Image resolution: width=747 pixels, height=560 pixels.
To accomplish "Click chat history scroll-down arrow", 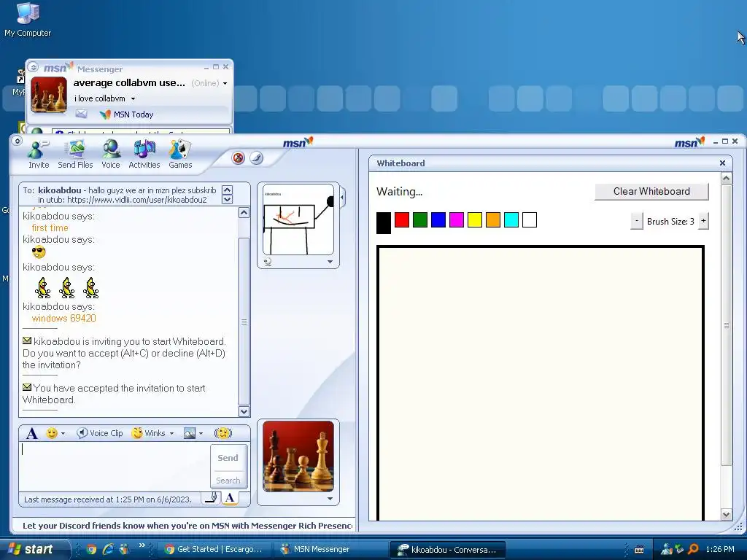I will [244, 411].
